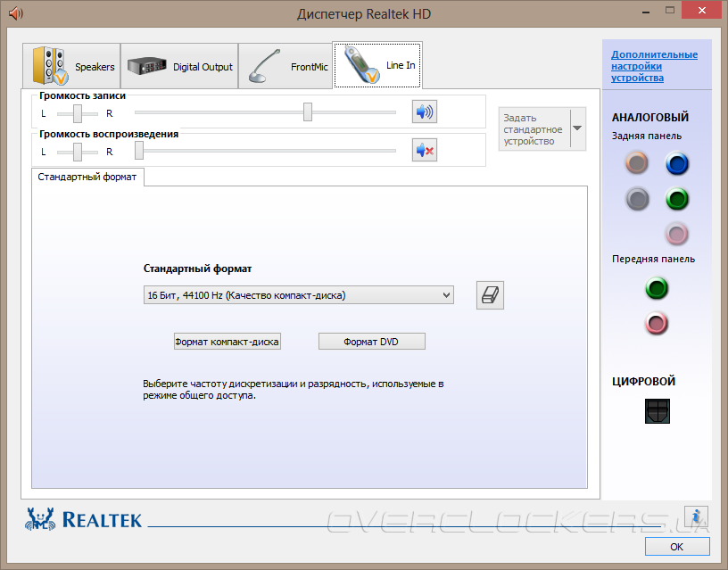Screen dimensions: 728x570
Task: Click the blue rear panel jack
Action: click(677, 163)
